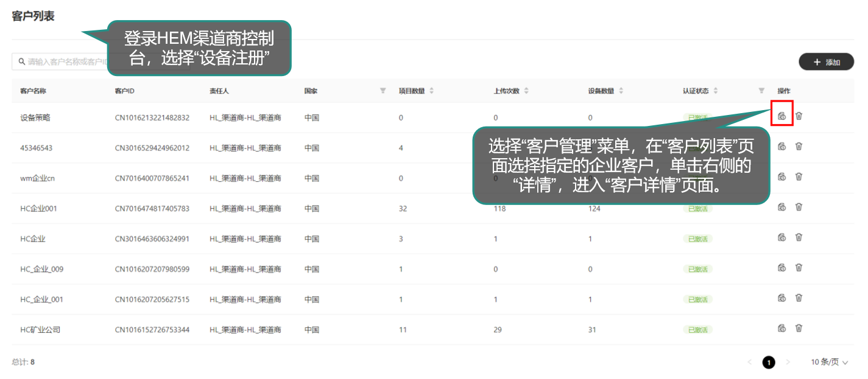The image size is (868, 379).
Task: Click the customer name search field
Action: coord(61,61)
